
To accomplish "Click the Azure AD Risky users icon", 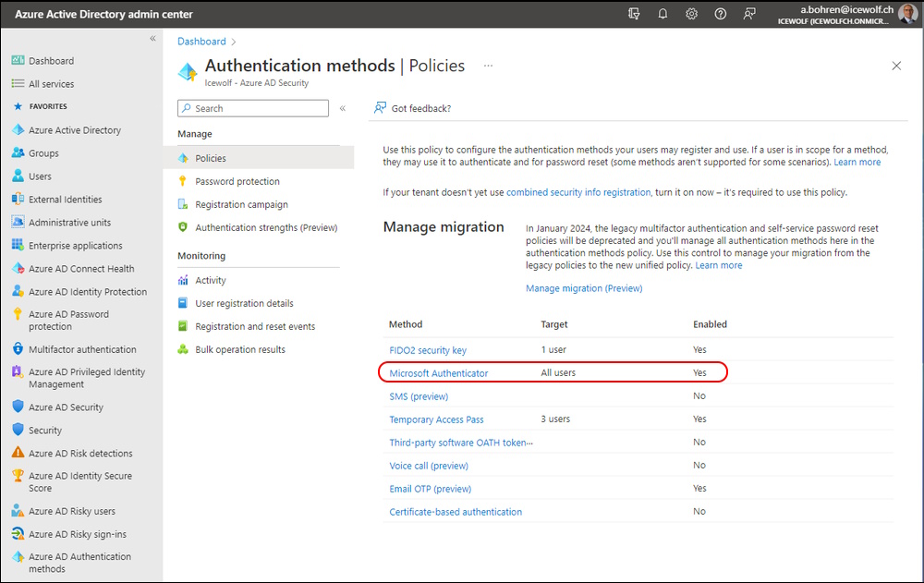I will click(x=18, y=511).
